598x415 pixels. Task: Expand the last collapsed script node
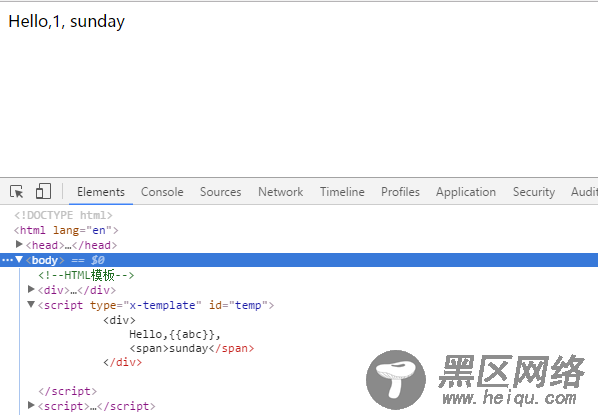tap(31, 405)
